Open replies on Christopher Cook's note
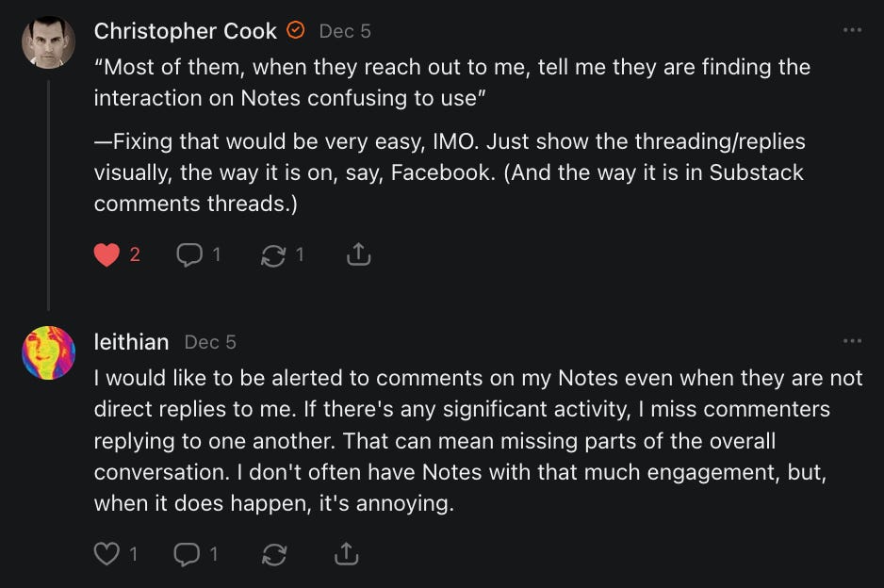Image resolution: width=884 pixels, height=588 pixels. [x=189, y=254]
